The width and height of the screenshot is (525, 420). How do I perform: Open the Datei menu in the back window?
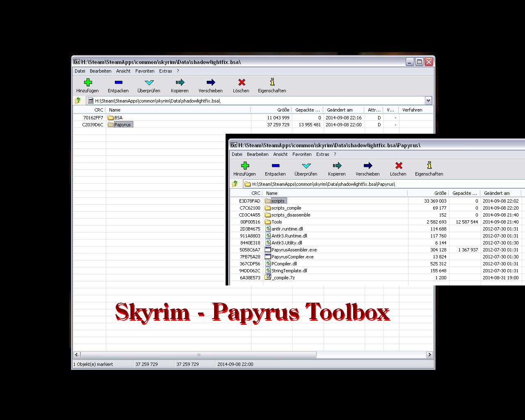80,71
